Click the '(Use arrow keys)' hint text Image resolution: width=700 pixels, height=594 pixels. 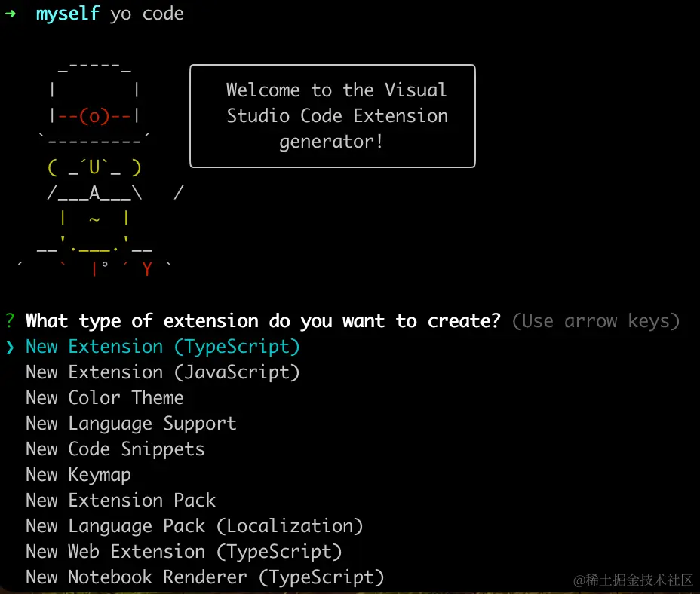pyautogui.click(x=596, y=321)
